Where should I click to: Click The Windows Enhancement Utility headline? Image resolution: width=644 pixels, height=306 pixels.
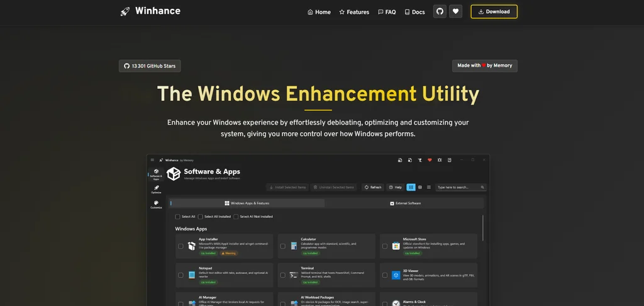click(x=318, y=94)
